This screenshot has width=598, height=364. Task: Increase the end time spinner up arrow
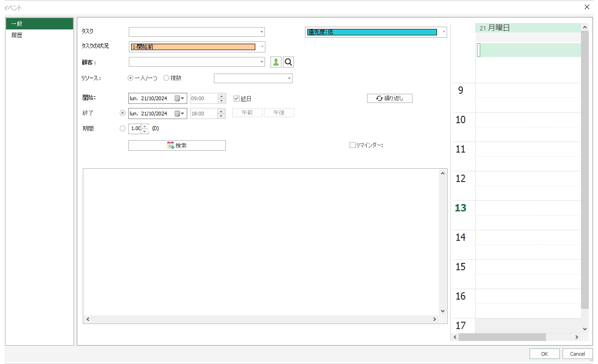[221, 111]
